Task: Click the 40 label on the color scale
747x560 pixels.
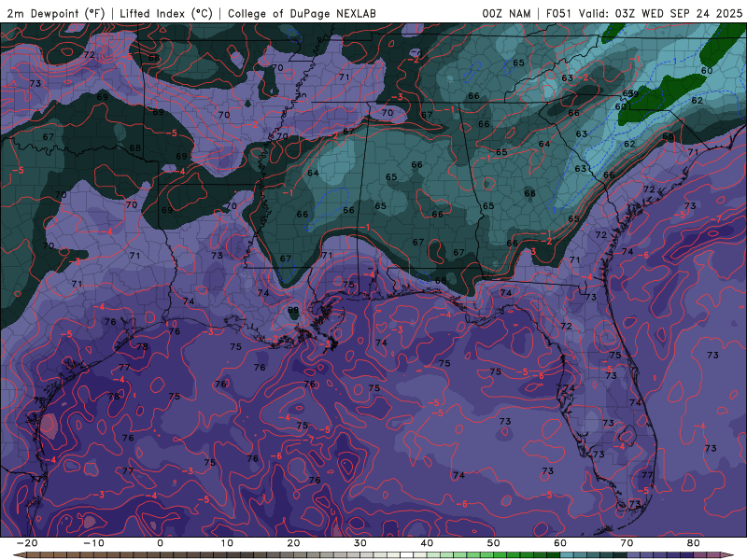Action: [427, 543]
